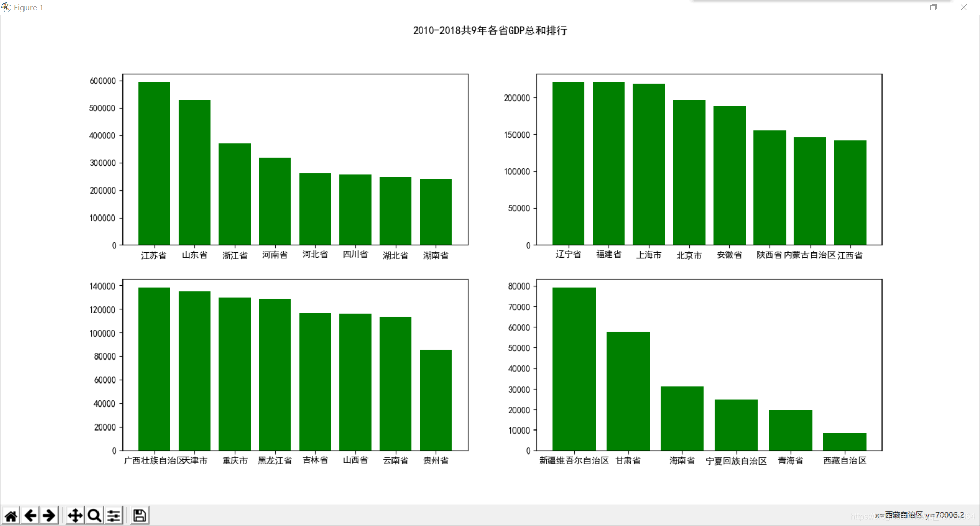Image resolution: width=980 pixels, height=526 pixels.
Task: Click the 吉林省 axis label
Action: click(315, 460)
